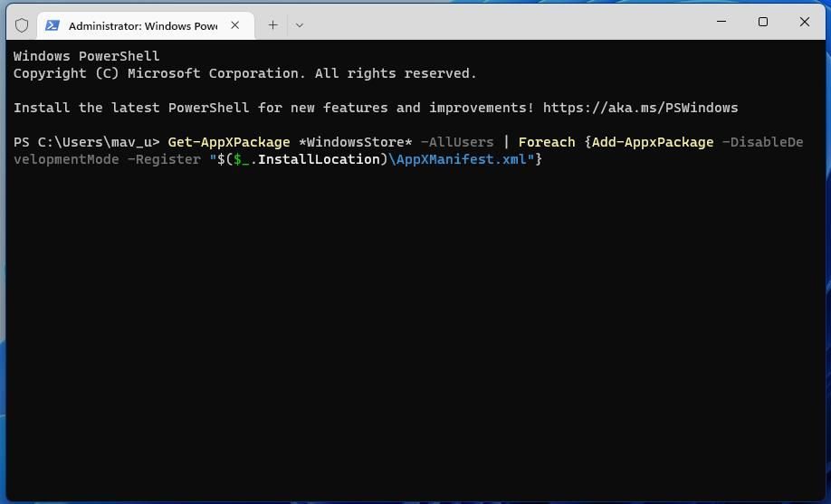Click the \AppXManifest.xml path text
This screenshot has height=504, width=831.
point(457,159)
